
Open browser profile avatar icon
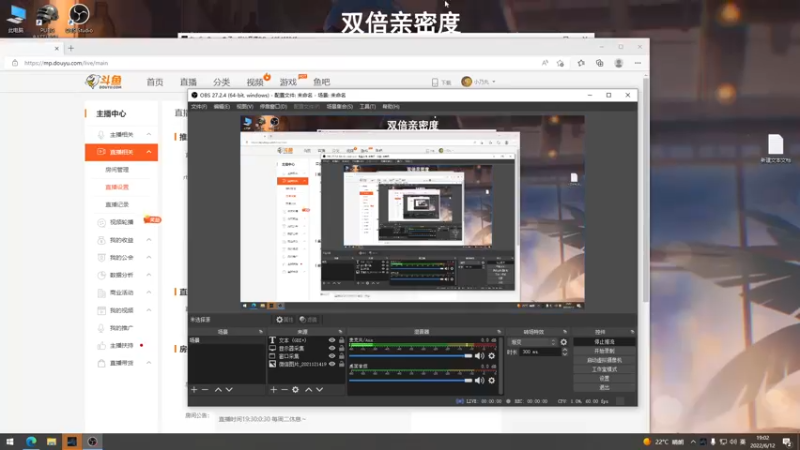pyautogui.click(x=618, y=63)
